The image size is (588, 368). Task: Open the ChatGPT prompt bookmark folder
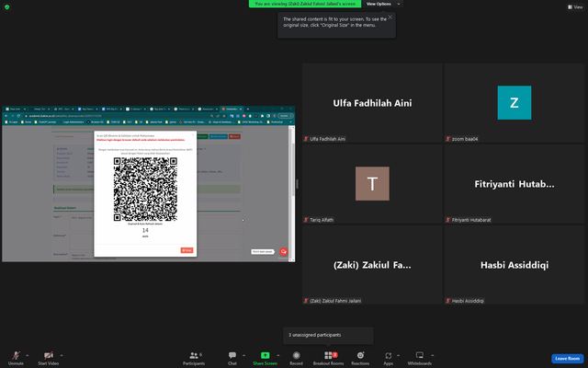pyautogui.click(x=45, y=122)
